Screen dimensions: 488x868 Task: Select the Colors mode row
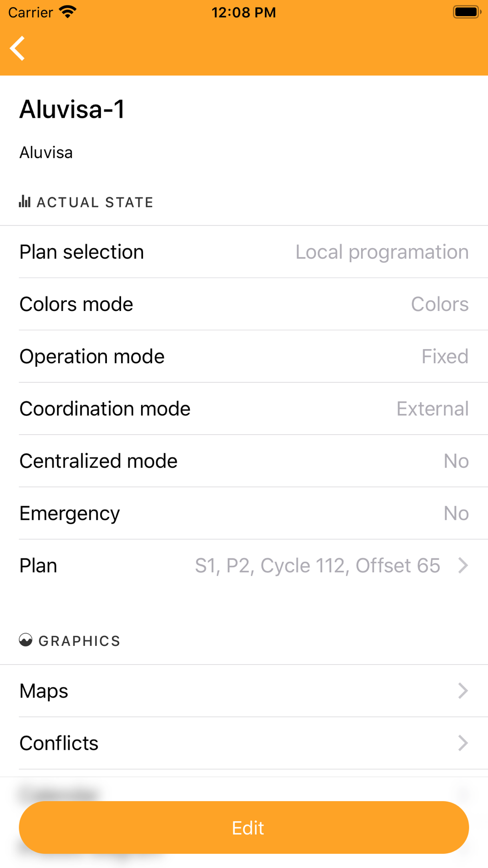pyautogui.click(x=244, y=304)
